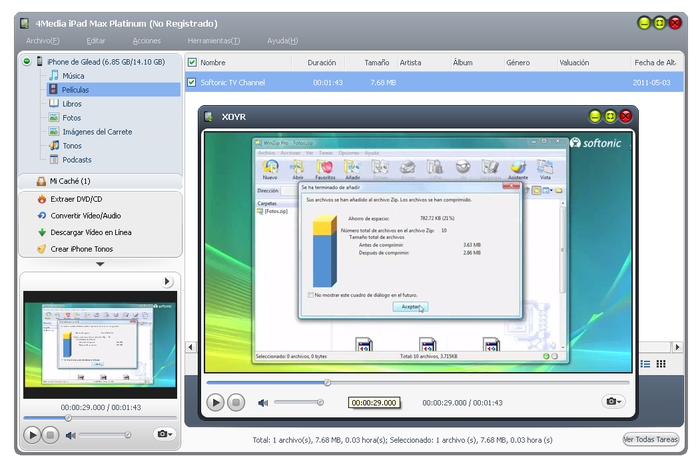Uncheck the Softonic TV Channel row checkbox
Screen dimensions: 700x466
pyautogui.click(x=192, y=82)
